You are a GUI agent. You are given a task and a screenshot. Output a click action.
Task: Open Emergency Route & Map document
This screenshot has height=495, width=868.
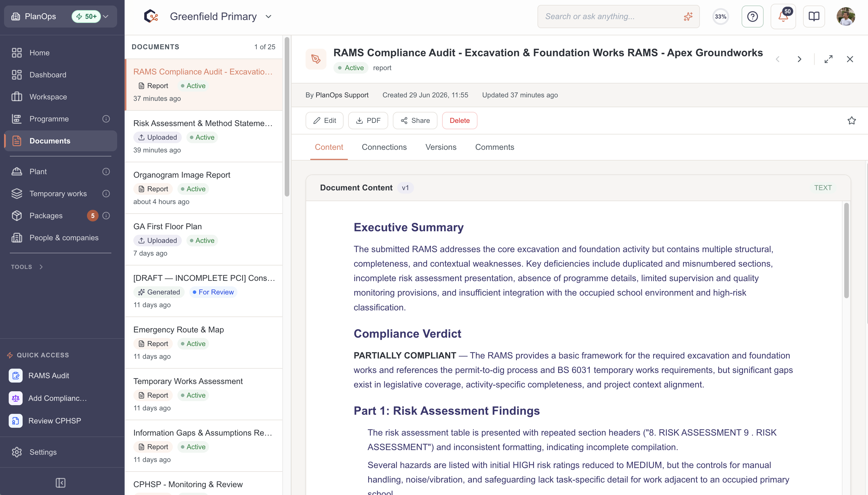point(204,343)
